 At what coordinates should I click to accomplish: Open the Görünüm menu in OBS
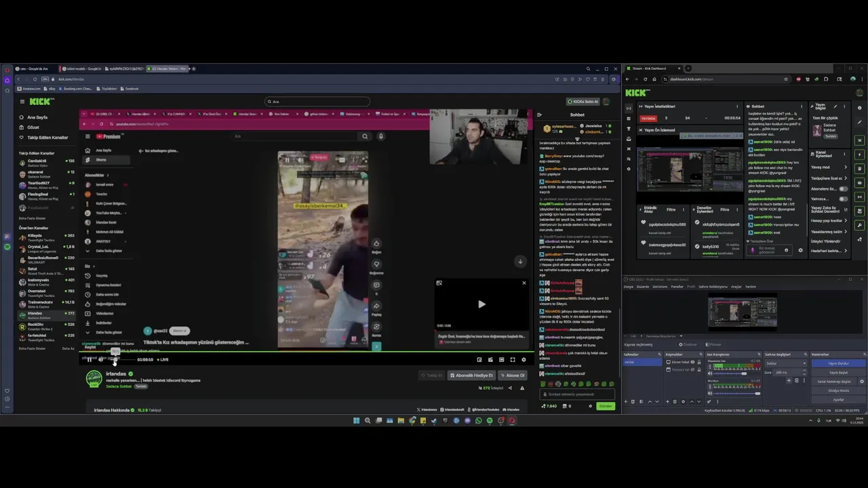point(660,287)
